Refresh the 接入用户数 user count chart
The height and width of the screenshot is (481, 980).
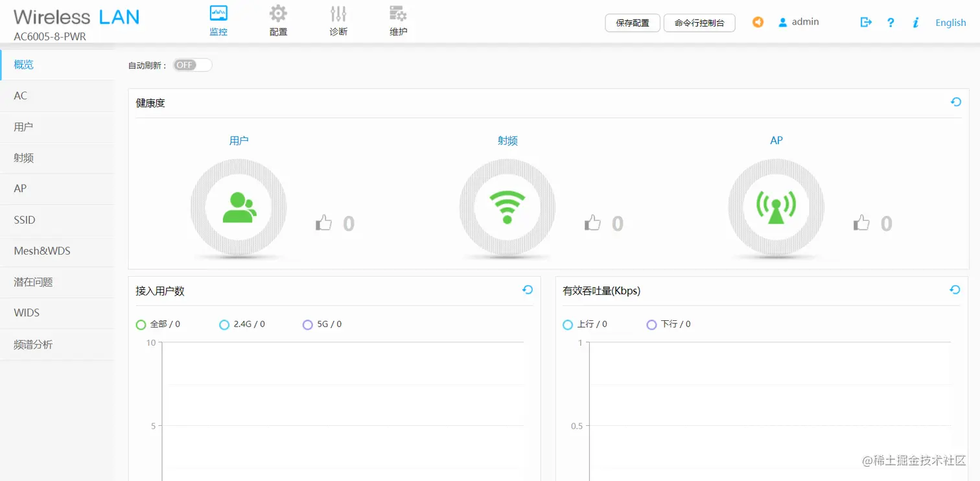coord(527,290)
